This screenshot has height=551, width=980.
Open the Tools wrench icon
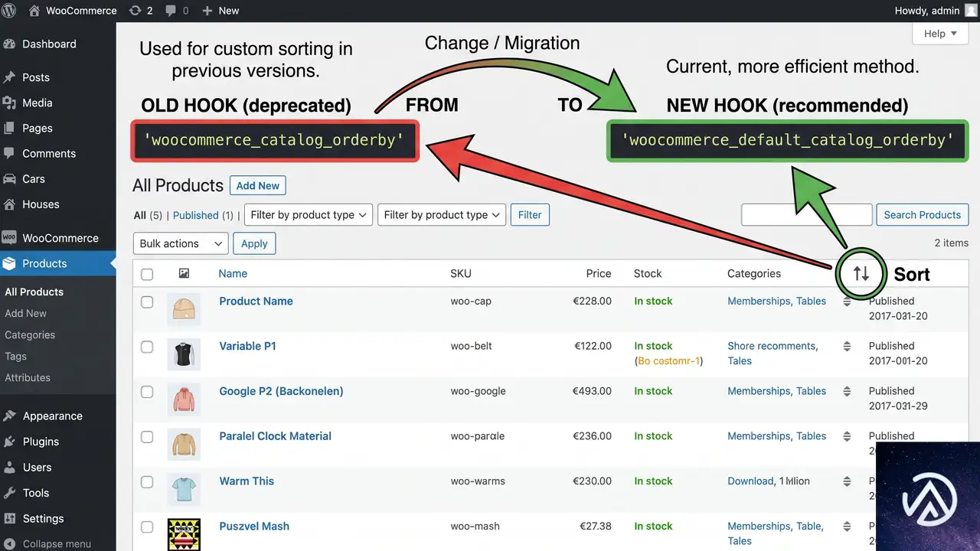(9, 493)
